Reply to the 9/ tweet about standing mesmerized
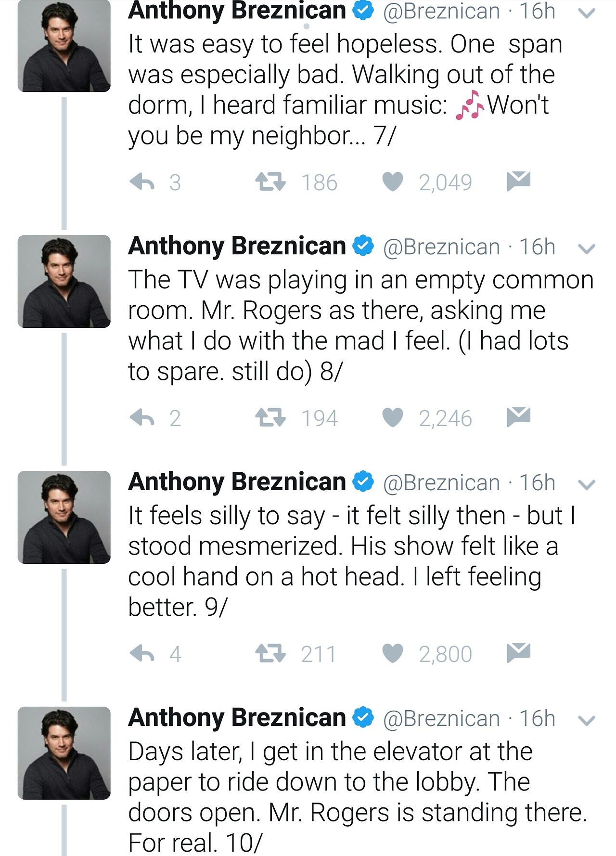Screen dimensions: 616x856 tap(142, 653)
